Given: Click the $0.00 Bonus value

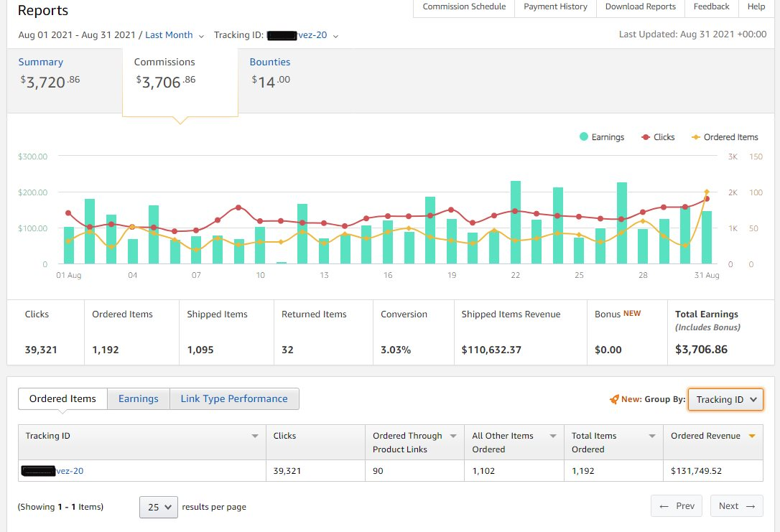Looking at the screenshot, I should pyautogui.click(x=608, y=350).
